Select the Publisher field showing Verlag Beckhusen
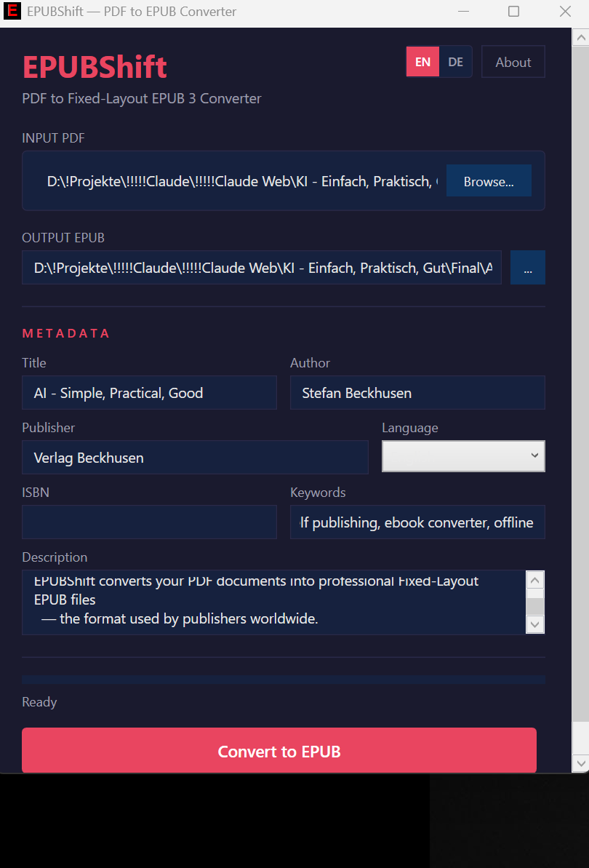Viewport: 589px width, 868px height. [195, 458]
